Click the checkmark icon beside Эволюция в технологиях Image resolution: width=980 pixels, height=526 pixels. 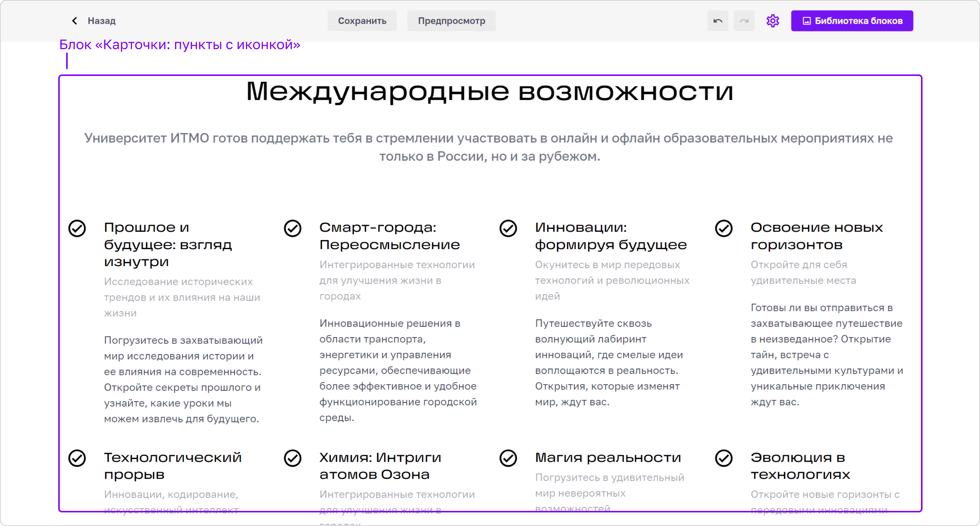tap(724, 458)
